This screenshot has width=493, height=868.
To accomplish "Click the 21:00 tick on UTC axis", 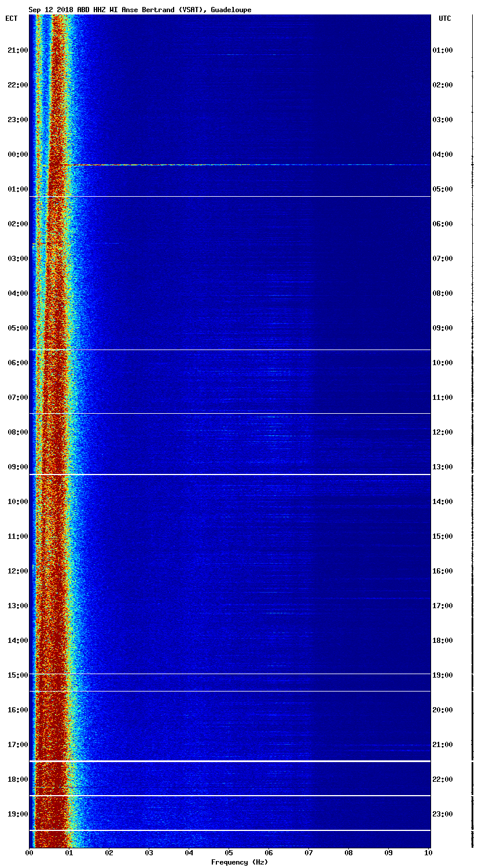I will coord(443,745).
